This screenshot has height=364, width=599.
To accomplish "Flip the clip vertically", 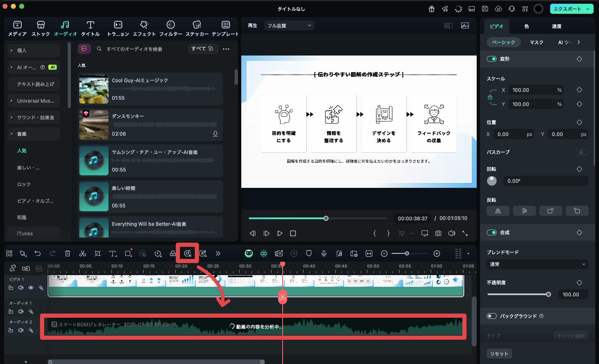I will pos(524,211).
